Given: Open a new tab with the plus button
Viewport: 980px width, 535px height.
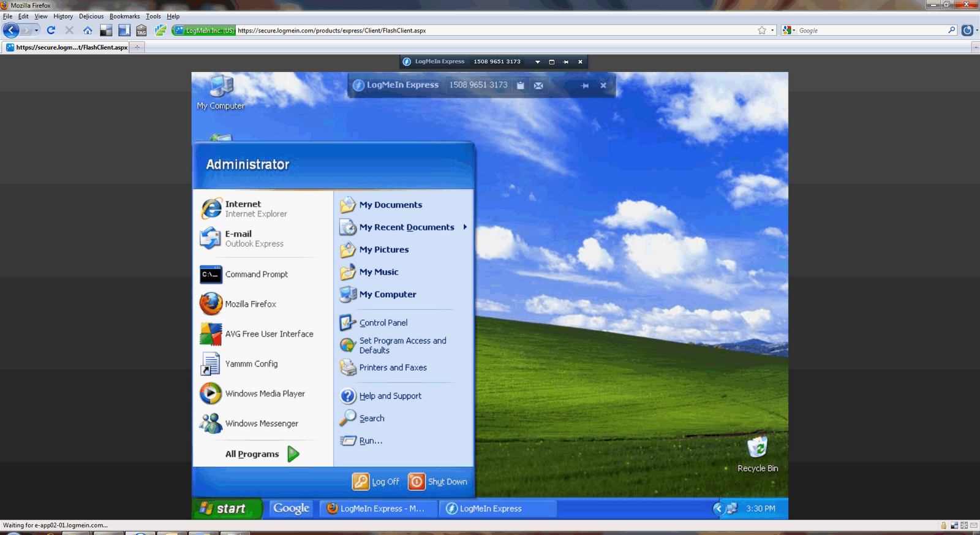Looking at the screenshot, I should pyautogui.click(x=137, y=47).
